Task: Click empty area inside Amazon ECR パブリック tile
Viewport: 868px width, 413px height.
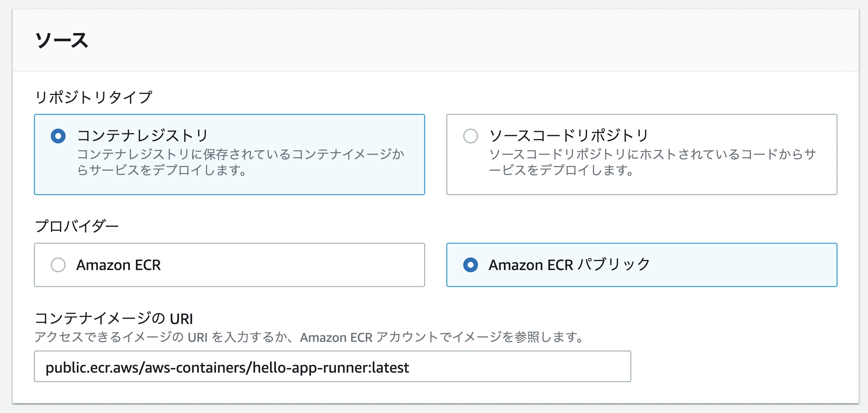Action: pyautogui.click(x=741, y=265)
